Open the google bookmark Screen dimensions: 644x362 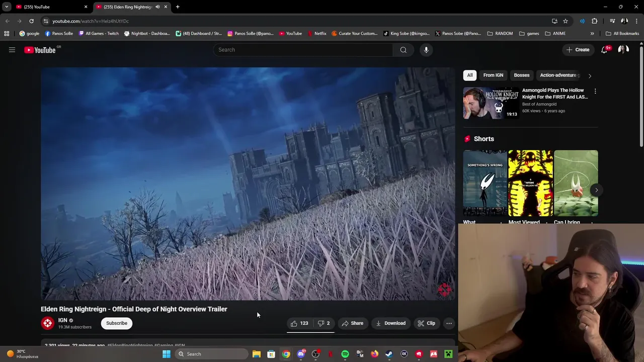click(x=29, y=34)
